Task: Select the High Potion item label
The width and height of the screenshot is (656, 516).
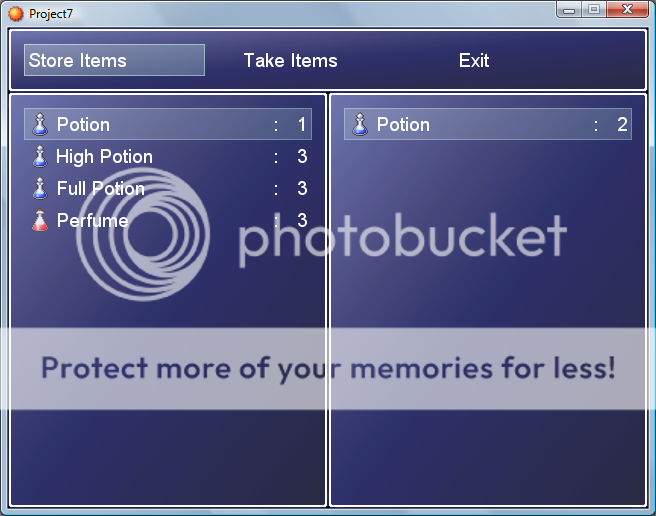Action: [105, 157]
